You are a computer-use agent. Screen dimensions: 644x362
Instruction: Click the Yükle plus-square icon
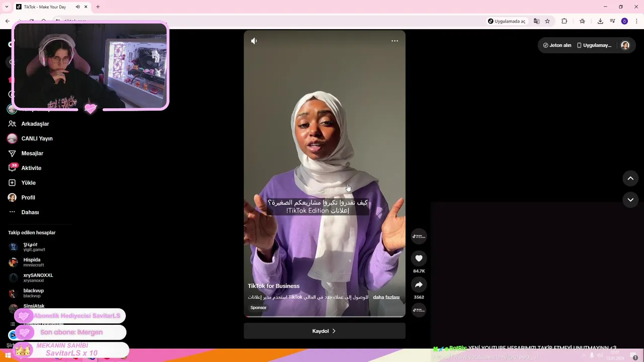pyautogui.click(x=12, y=183)
